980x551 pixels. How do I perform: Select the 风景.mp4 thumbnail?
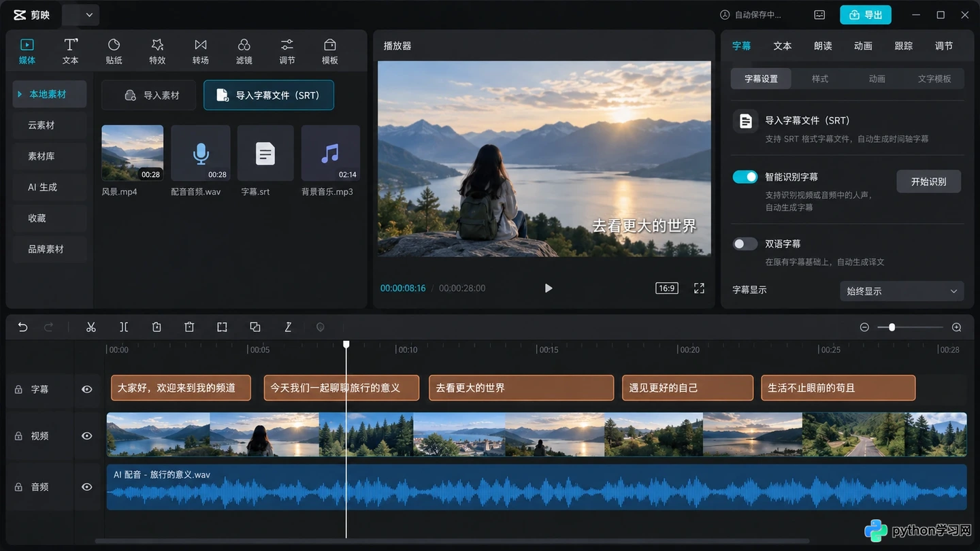coord(132,153)
